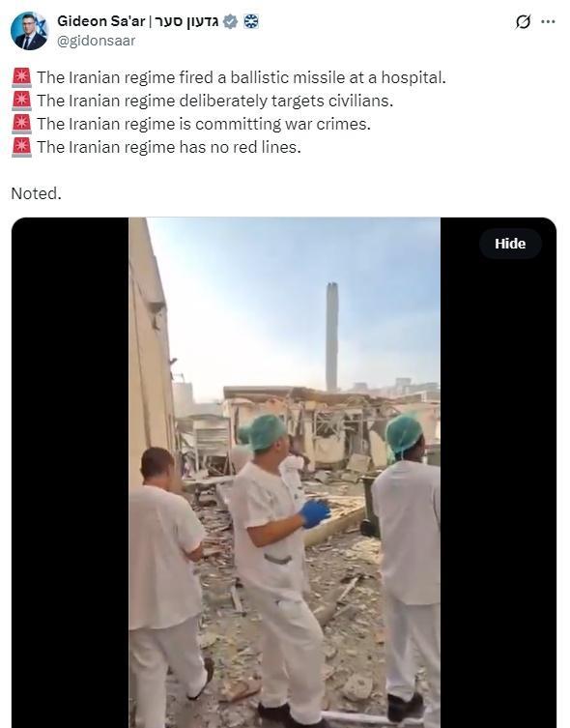Click the 'fired a ballistic missile' sentence

pyautogui.click(x=242, y=77)
